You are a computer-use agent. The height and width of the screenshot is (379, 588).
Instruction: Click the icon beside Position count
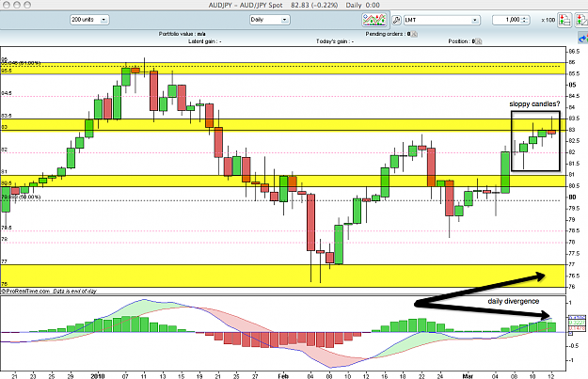(x=479, y=41)
